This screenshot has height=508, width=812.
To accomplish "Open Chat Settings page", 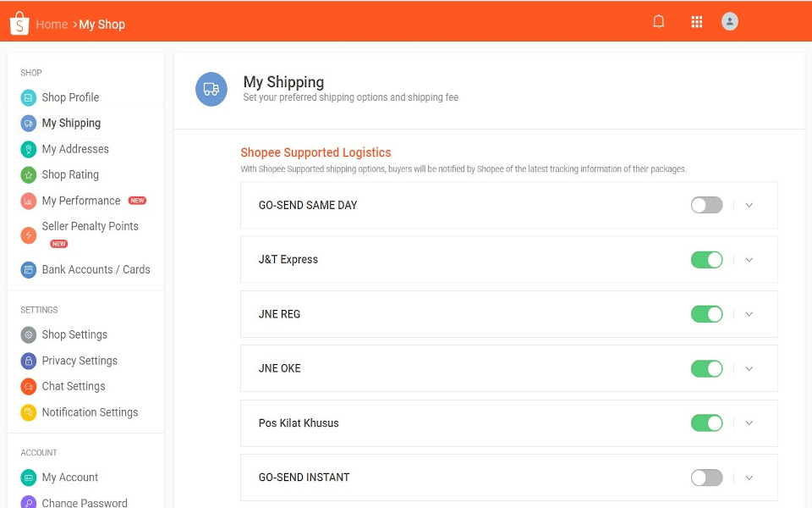I will (74, 387).
